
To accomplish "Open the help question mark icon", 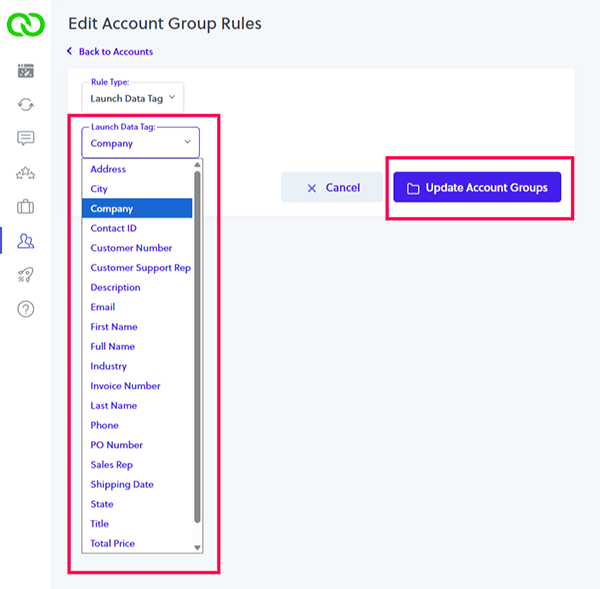I will 26,309.
